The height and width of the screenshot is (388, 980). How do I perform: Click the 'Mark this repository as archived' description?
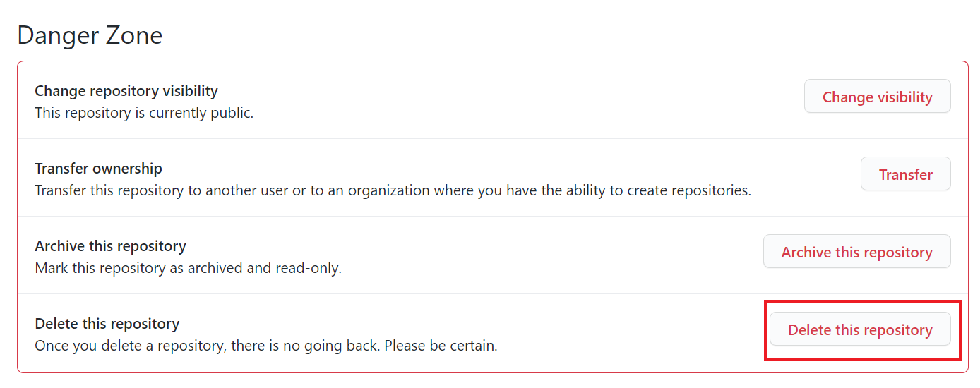(188, 268)
